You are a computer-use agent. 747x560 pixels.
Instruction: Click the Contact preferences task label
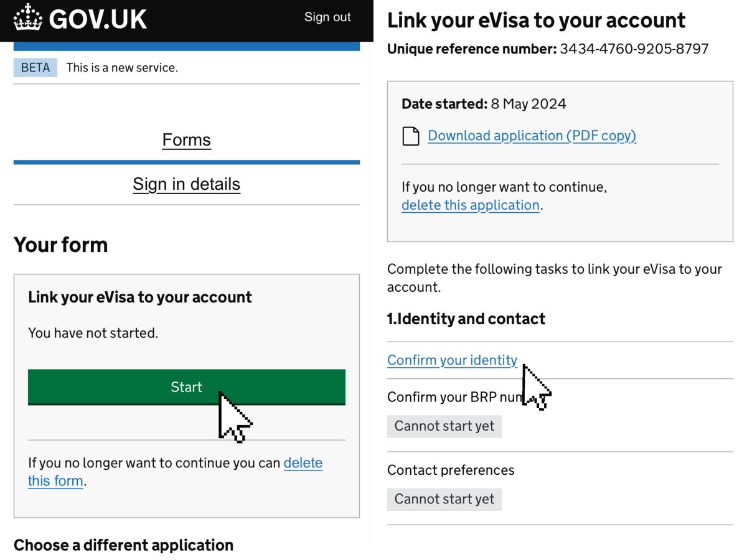451,470
